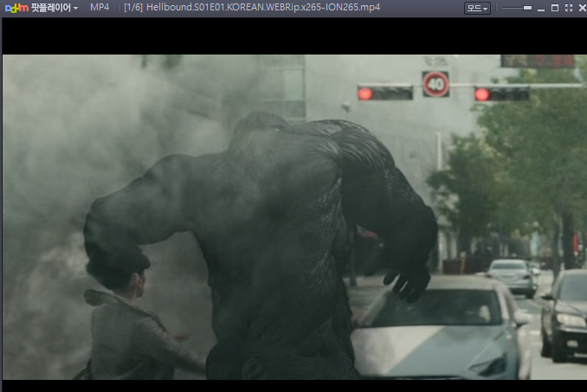This screenshot has width=587, height=392.
Task: Open the 팟플레이어 main menu dropdown
Action: click(x=42, y=8)
